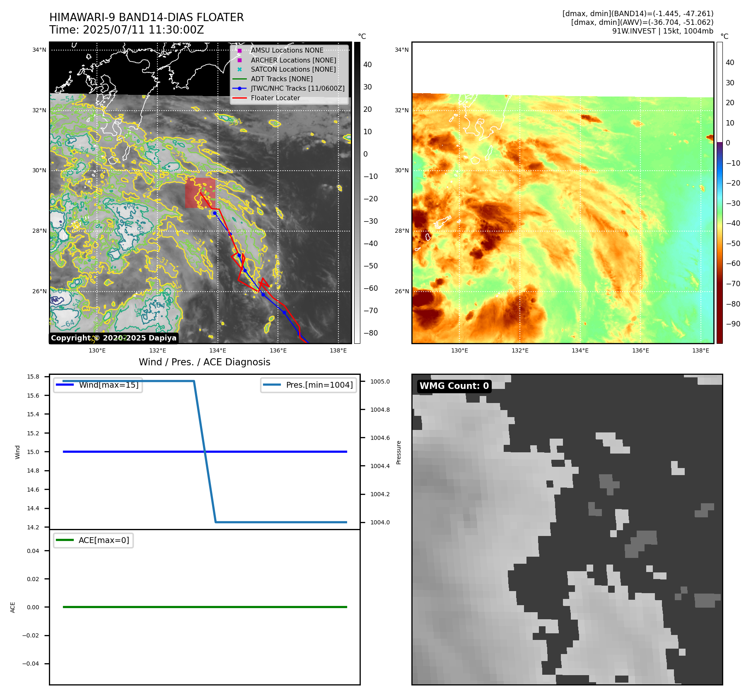Click the Copyright 2020-2025 Dapiya label
Screen dimensions: 751x700
point(114,338)
